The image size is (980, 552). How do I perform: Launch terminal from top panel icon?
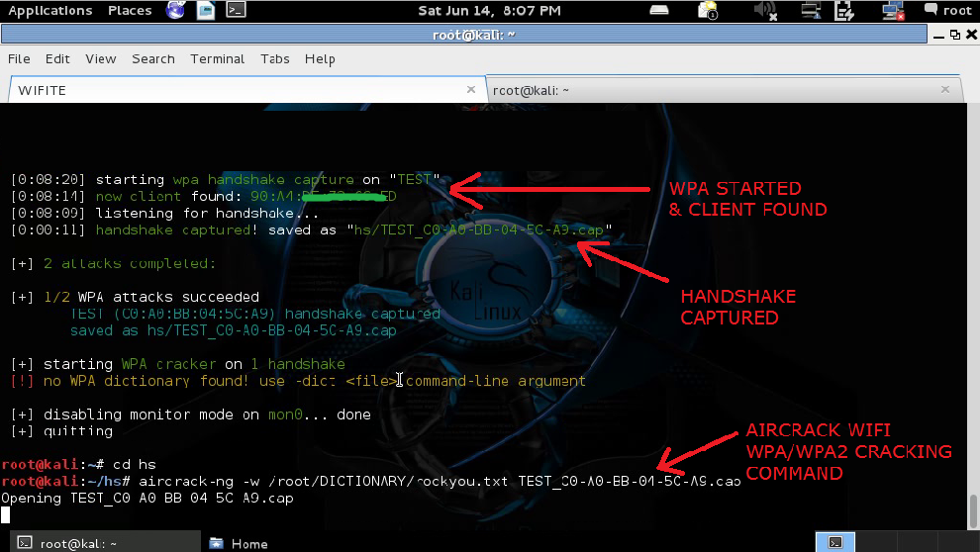(236, 10)
